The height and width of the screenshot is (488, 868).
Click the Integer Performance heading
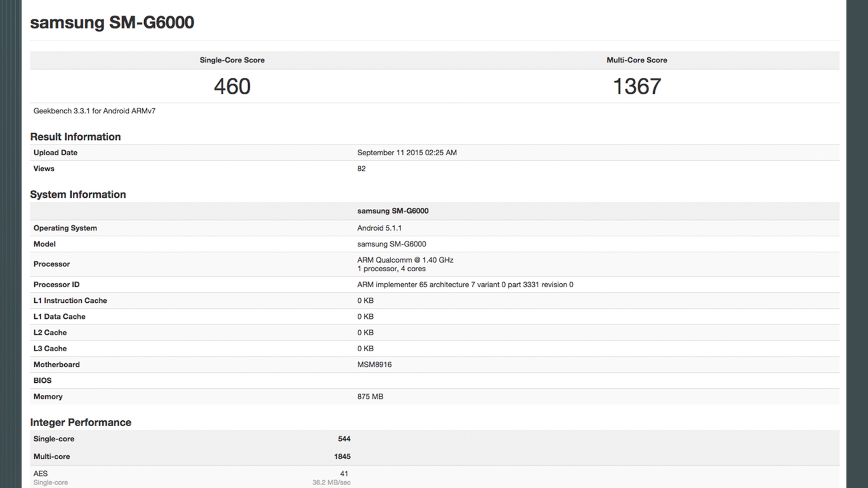[x=80, y=422]
